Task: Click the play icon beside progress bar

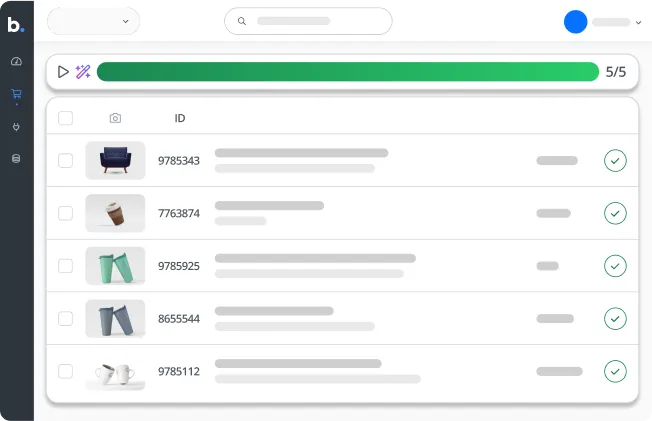Action: (x=63, y=72)
